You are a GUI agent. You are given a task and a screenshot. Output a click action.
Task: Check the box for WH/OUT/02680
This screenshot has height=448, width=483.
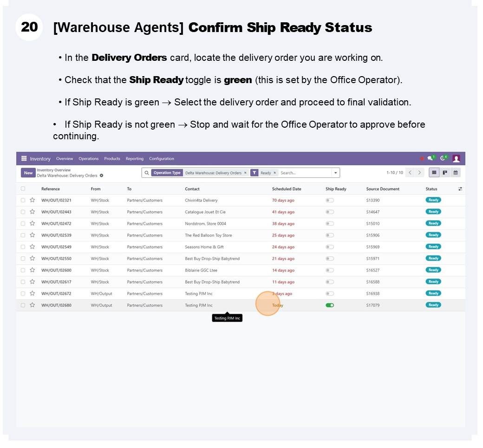tap(23, 305)
